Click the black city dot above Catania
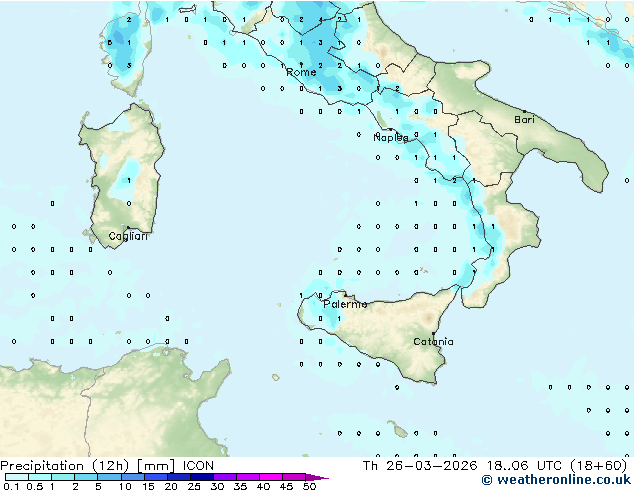 click(x=433, y=334)
